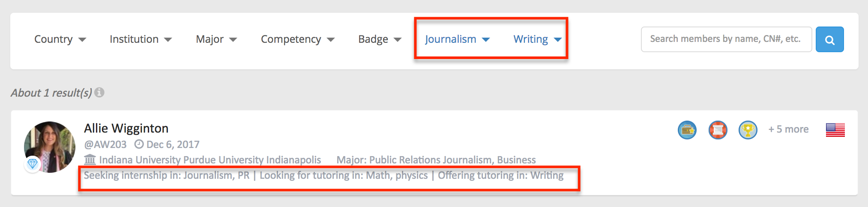Click the institution building icon

(90, 160)
